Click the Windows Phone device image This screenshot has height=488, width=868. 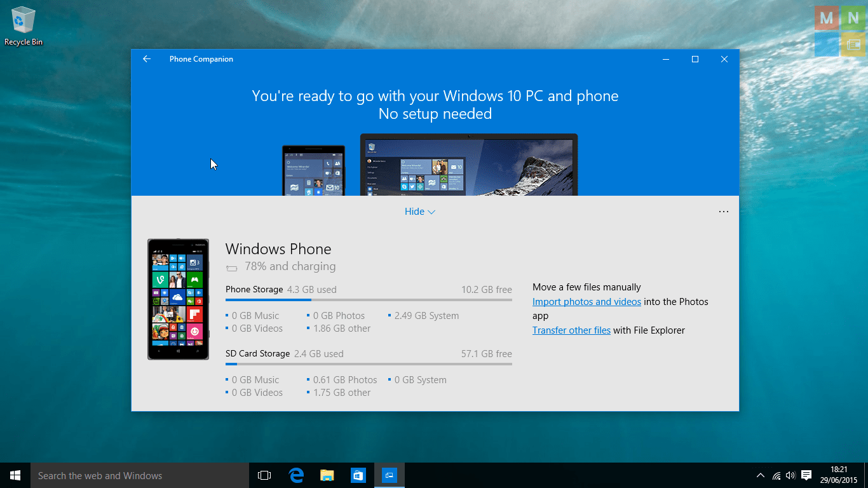(x=178, y=299)
